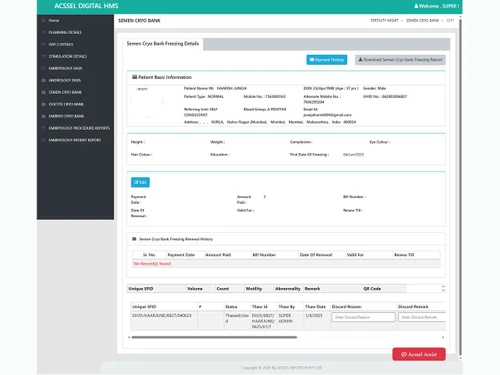This screenshot has width=500, height=375.
Task: Click the Discard Remark input field
Action: click(x=422, y=317)
